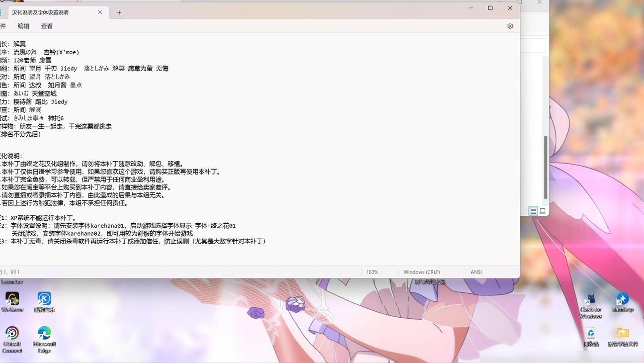The image size is (644, 363).
Task: Click the line mentioning 终之花汉化组制作
Action: [x=92, y=164]
